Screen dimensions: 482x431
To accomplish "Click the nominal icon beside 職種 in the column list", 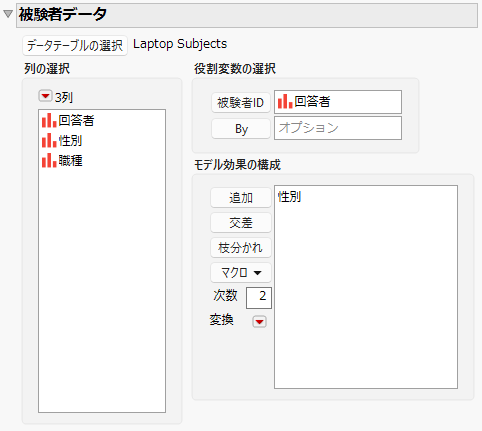I will click(49, 160).
